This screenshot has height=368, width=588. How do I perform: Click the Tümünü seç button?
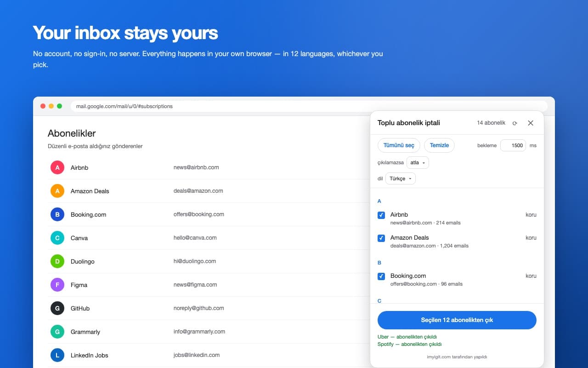(399, 145)
